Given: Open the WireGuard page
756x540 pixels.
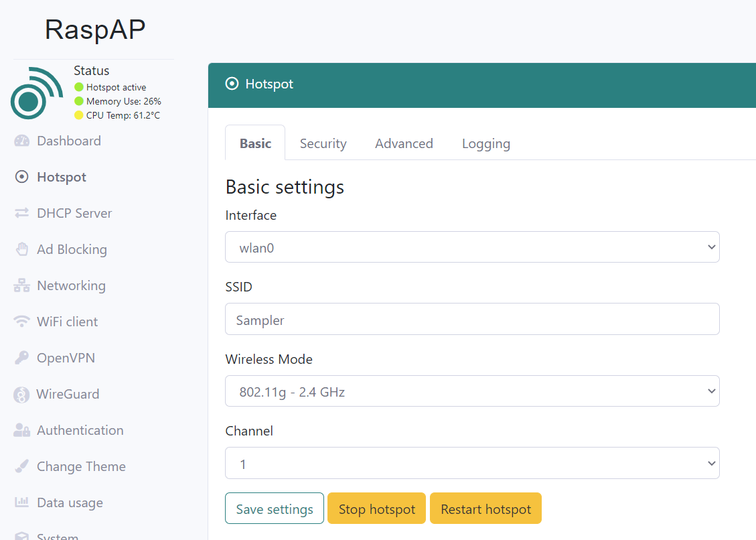Looking at the screenshot, I should pyautogui.click(x=68, y=394).
